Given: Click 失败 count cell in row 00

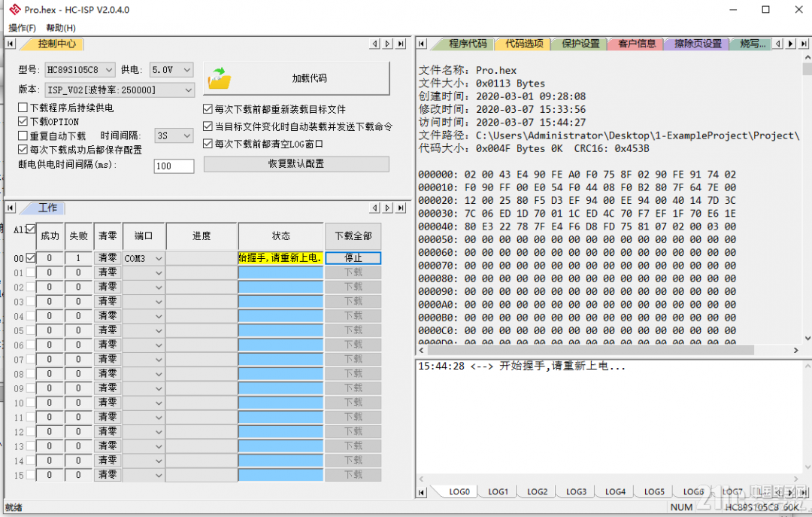Looking at the screenshot, I should pos(78,258).
